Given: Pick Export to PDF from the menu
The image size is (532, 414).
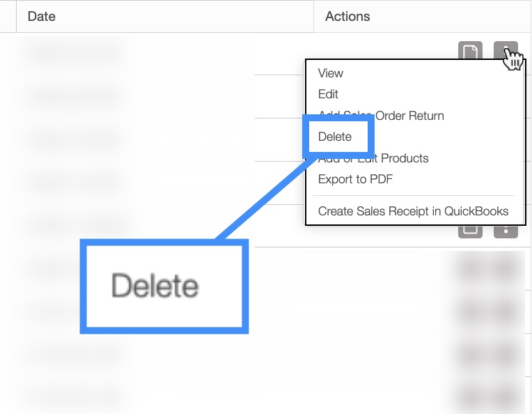Looking at the screenshot, I should (355, 179).
